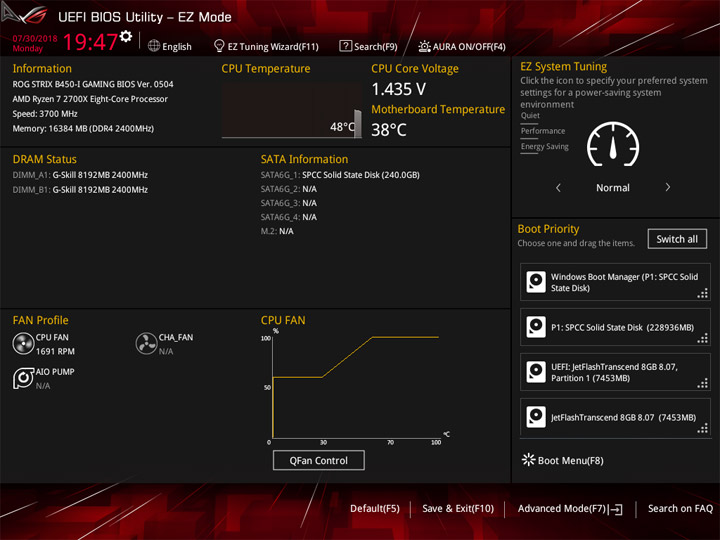
Task: Toggle AURA ON/OFF(F4)
Action: (469, 46)
